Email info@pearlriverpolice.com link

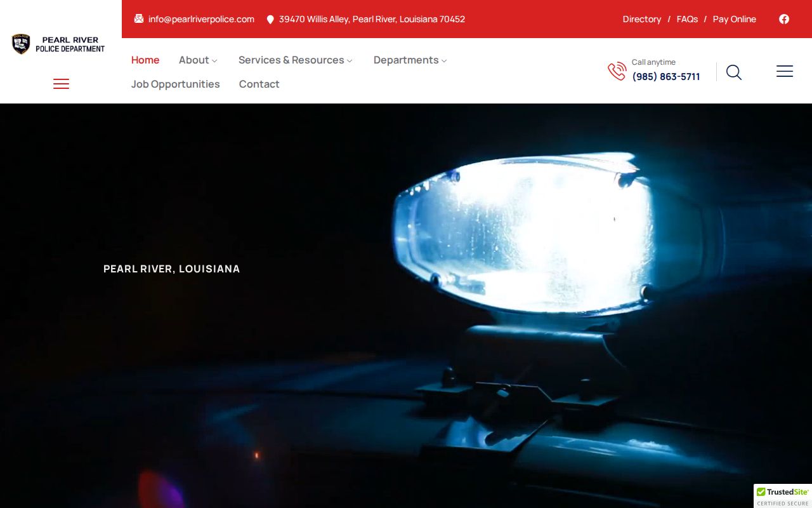[x=201, y=19]
